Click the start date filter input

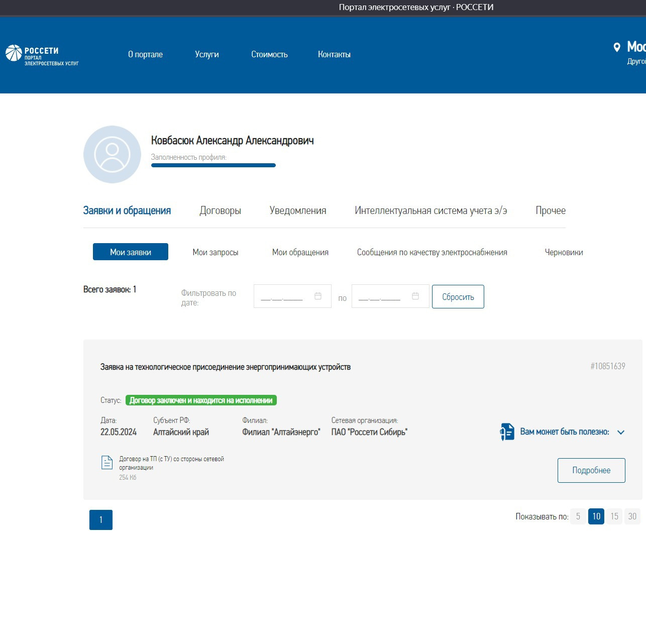(x=292, y=296)
